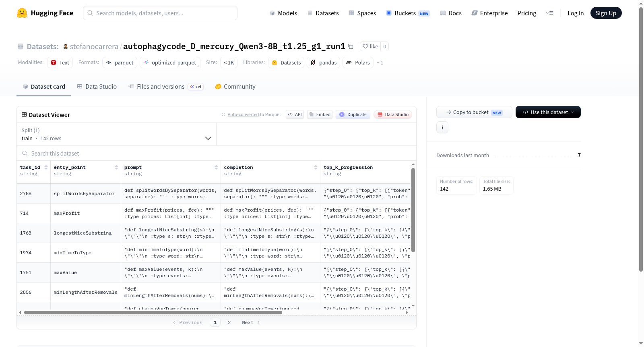Sort the prompt column
The image size is (644, 347).
coord(216,167)
